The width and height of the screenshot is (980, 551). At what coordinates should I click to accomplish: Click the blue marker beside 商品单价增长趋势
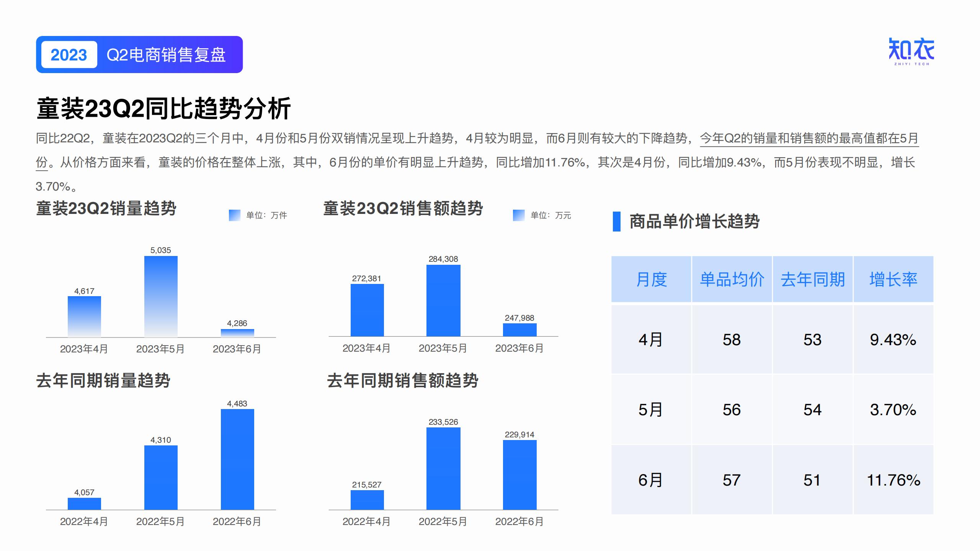coord(616,222)
